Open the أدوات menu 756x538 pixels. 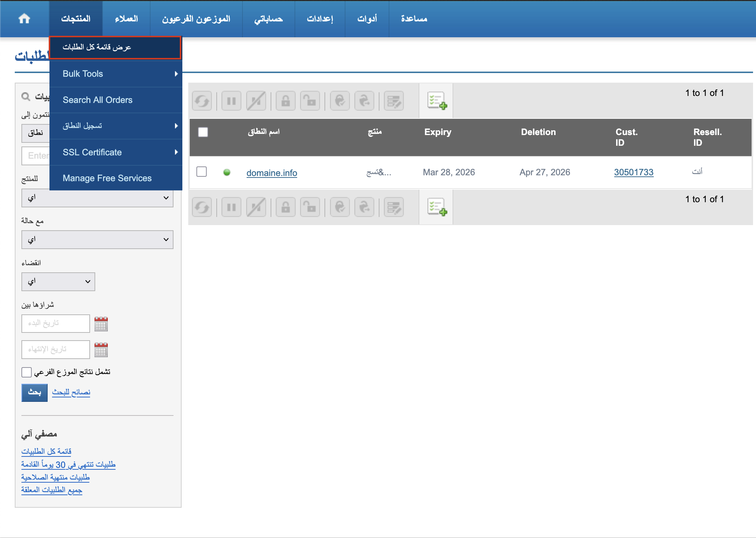coord(367,18)
